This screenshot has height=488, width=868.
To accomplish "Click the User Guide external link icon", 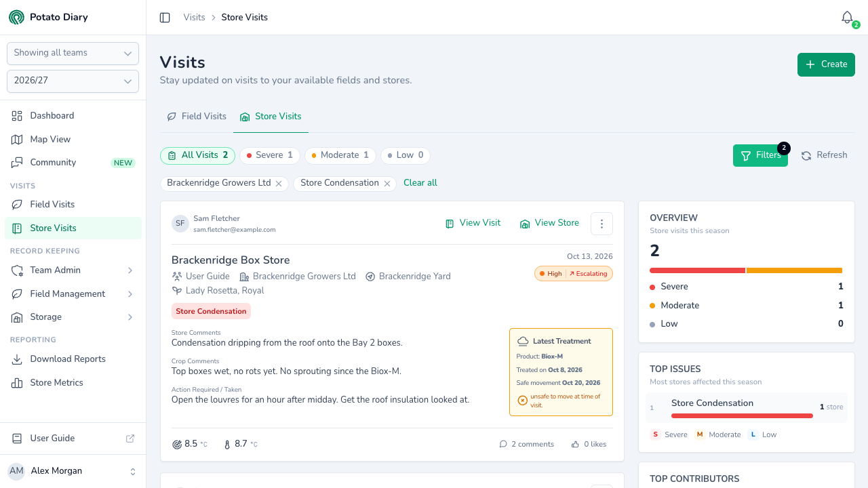I will click(130, 439).
